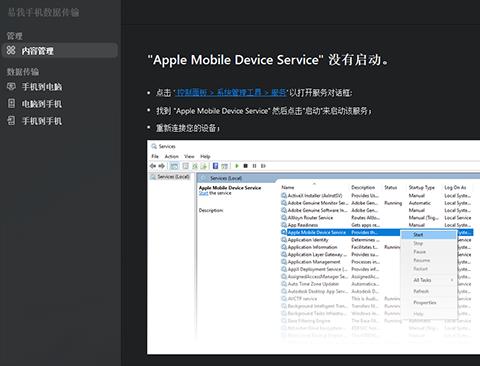Click 'Automatic' startup type for Adobe Monitor
The width and height of the screenshot is (480, 366).
click(x=420, y=203)
